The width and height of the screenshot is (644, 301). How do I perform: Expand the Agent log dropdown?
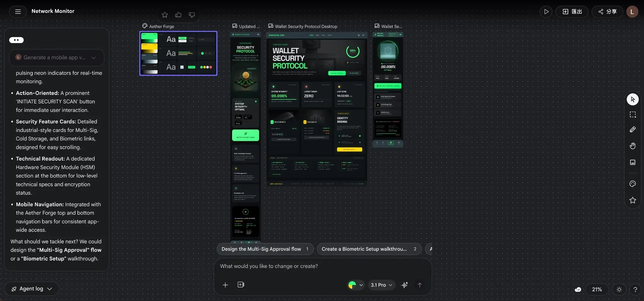[31, 289]
